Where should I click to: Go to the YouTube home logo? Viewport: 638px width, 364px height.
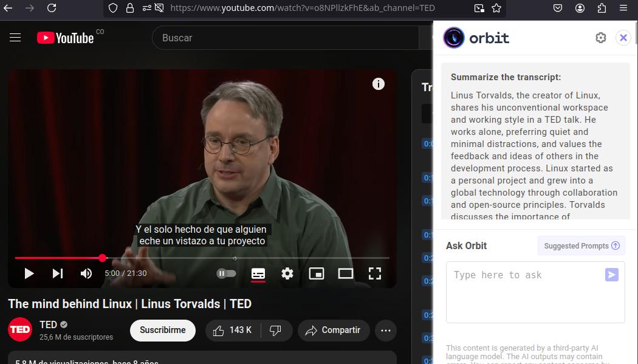point(66,38)
